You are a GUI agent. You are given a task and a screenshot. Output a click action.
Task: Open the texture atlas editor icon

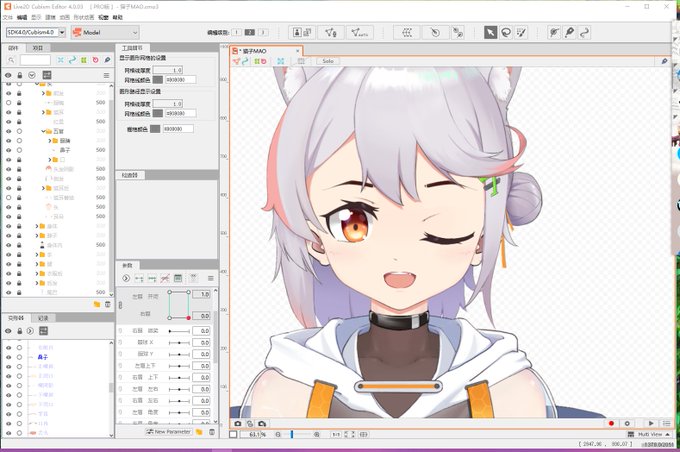click(302, 33)
